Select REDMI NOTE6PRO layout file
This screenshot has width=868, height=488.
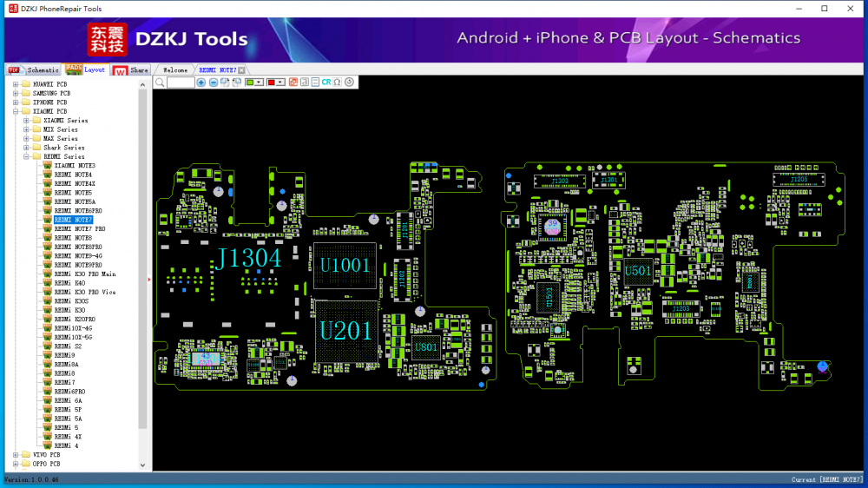tap(78, 211)
